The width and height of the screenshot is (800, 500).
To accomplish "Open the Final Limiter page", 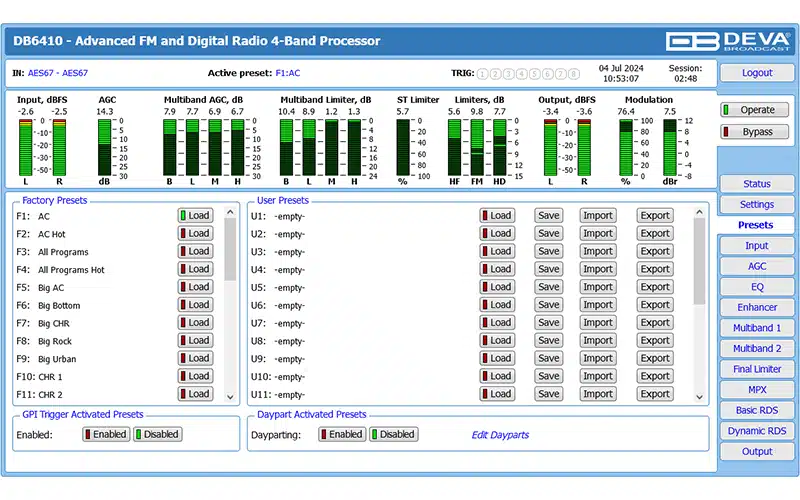I will pos(757,369).
